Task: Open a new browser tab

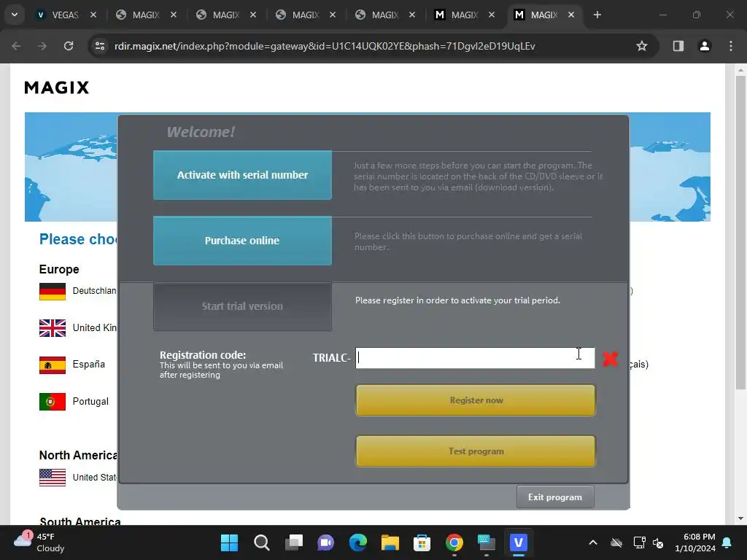Action: coord(597,15)
